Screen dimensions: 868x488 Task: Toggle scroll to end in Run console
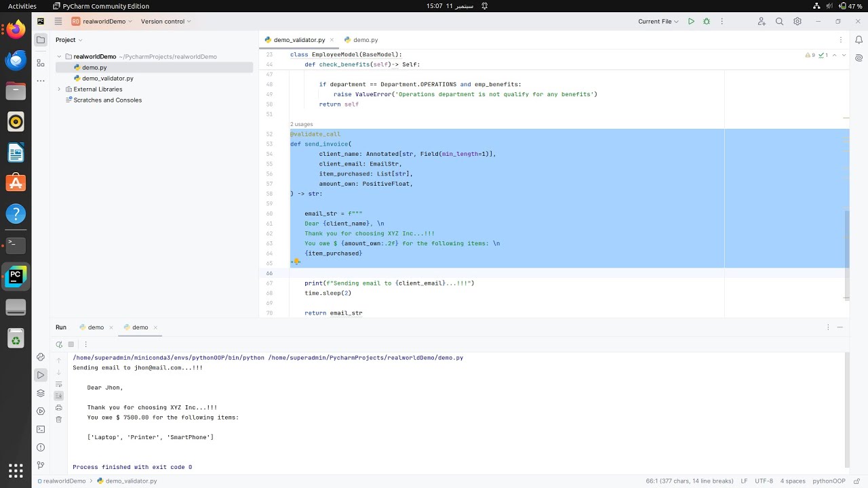pyautogui.click(x=58, y=396)
